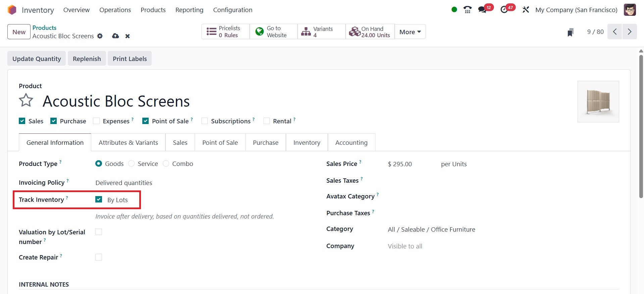Viewport: 644px width, 294px height.
Task: Select the Service product type
Action: (x=132, y=164)
